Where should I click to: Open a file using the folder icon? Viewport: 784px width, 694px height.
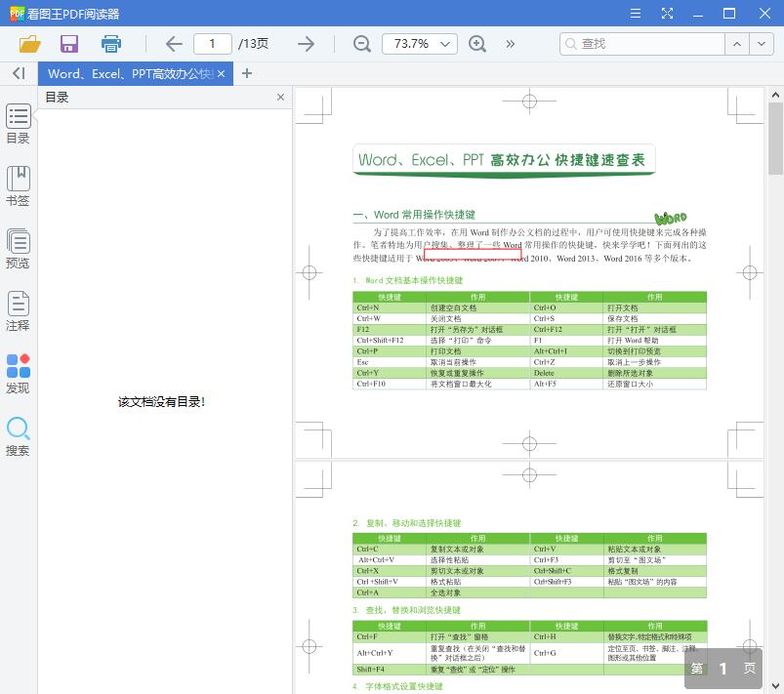click(28, 44)
